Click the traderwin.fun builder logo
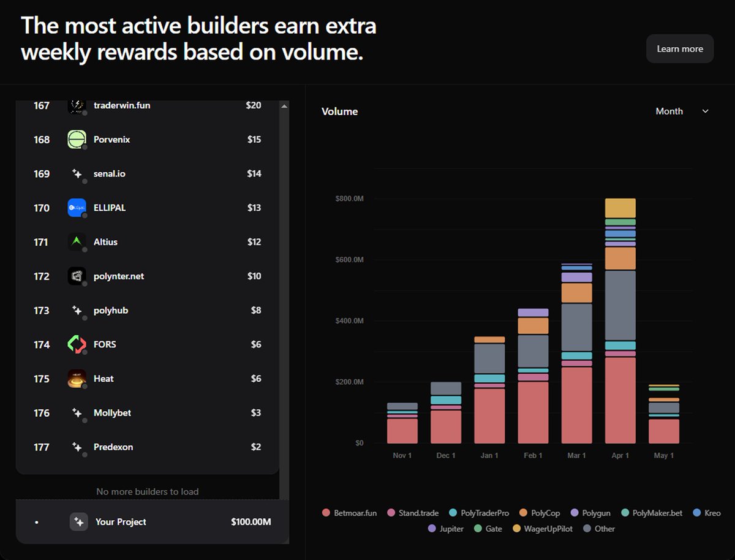Image resolution: width=735 pixels, height=560 pixels. pyautogui.click(x=77, y=105)
